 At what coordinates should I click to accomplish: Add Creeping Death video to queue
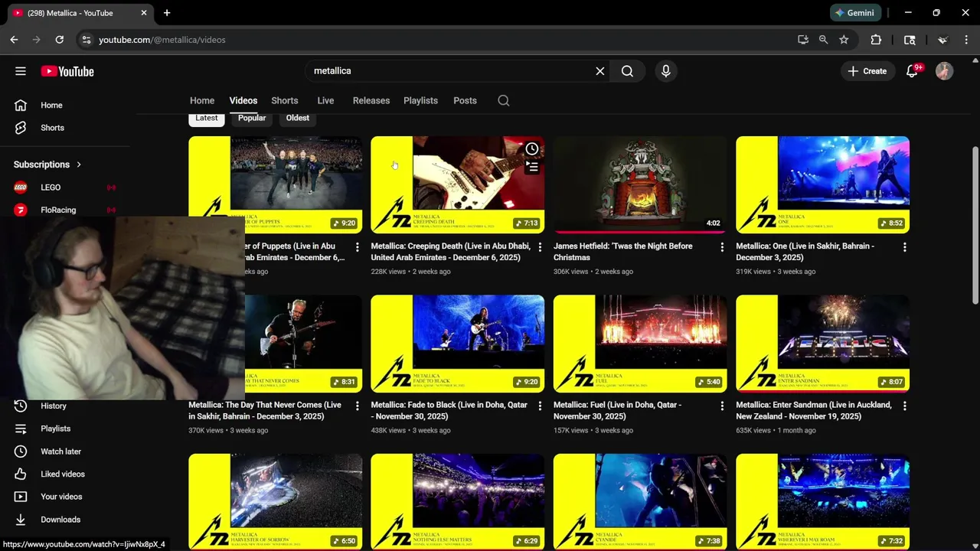click(532, 168)
